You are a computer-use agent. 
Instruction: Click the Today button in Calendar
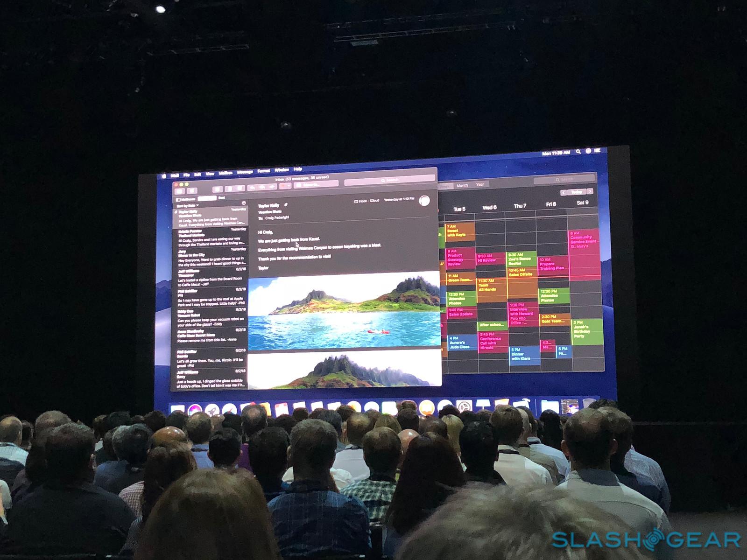coord(577,192)
